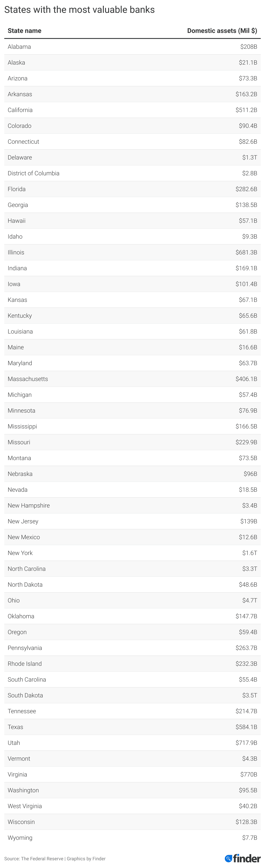Select the Delaware state name
Image resolution: width=265 pixels, height=868 pixels.
(20, 157)
